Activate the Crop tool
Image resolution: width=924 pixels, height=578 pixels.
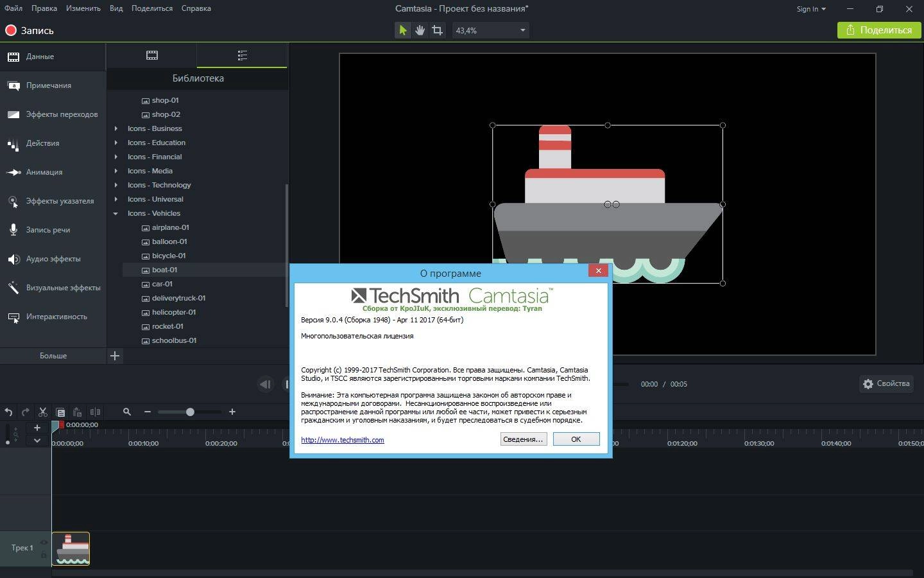tap(437, 30)
